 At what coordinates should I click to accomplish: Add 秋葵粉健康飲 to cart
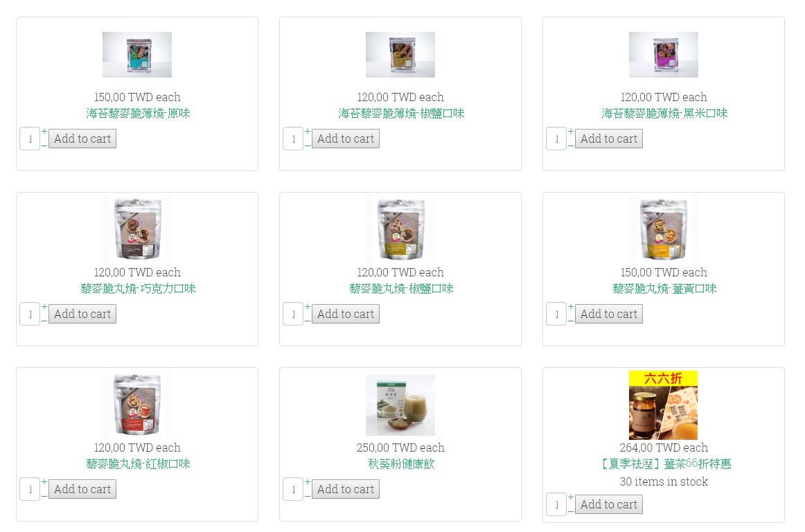tap(346, 489)
